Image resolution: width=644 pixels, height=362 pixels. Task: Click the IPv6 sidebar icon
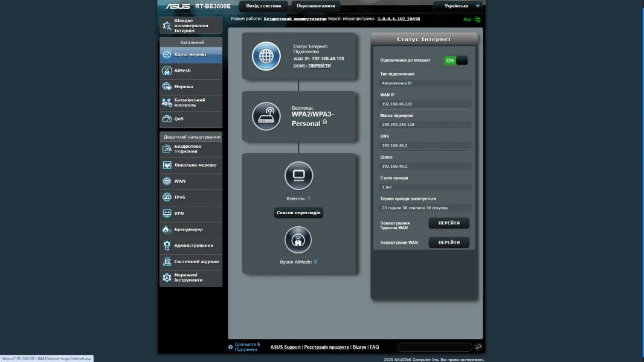167,197
